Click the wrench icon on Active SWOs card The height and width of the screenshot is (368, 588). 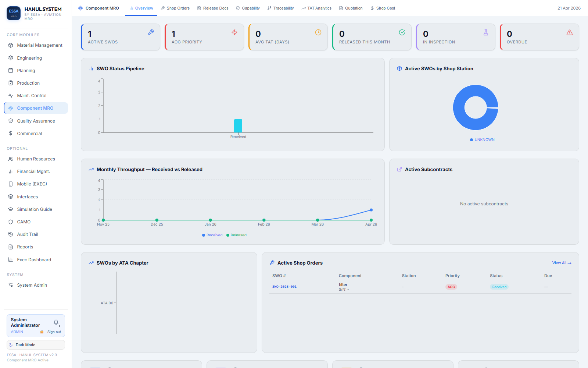coord(151,32)
